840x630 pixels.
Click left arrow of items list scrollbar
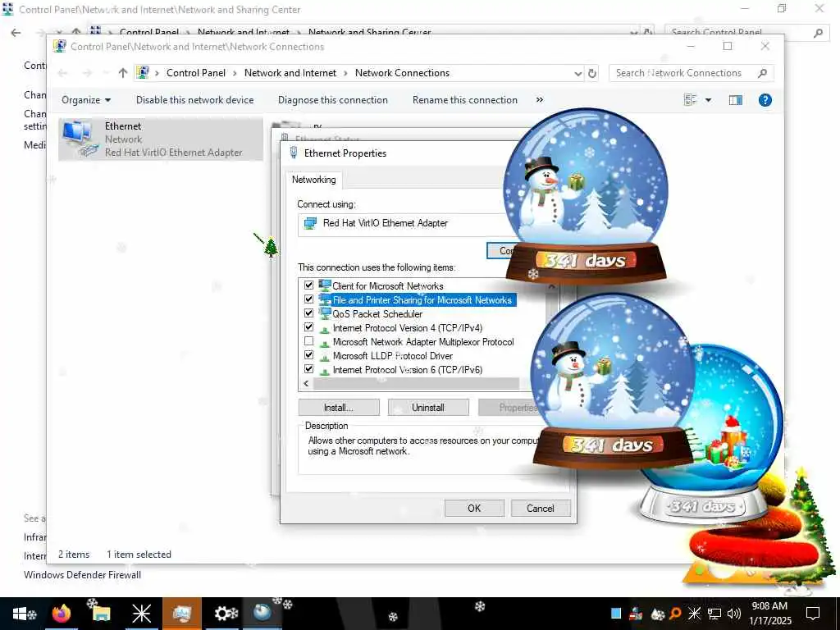pyautogui.click(x=307, y=384)
